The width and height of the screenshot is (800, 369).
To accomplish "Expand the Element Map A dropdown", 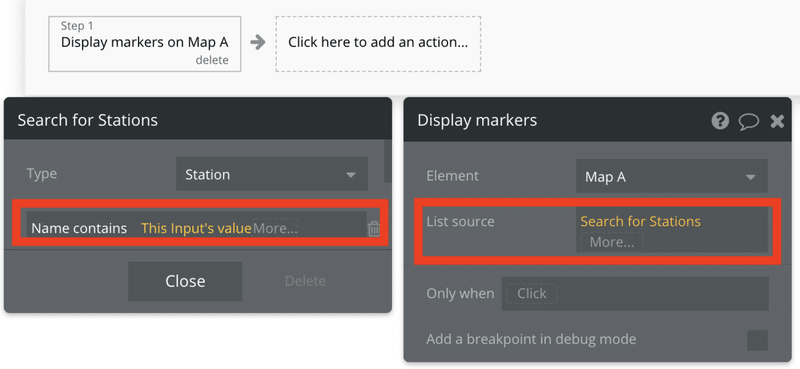I will (672, 176).
